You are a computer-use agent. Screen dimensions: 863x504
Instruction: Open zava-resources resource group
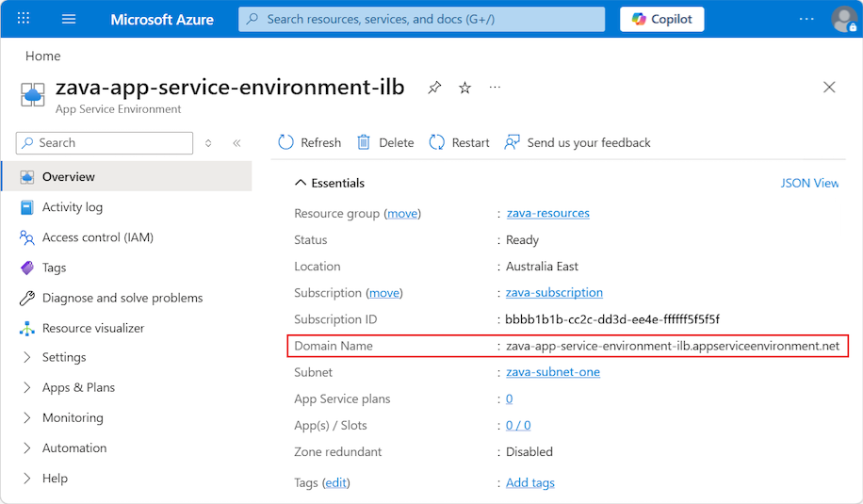547,213
